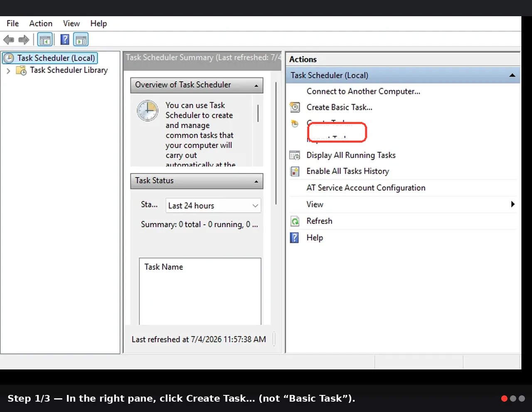532x412 pixels.
Task: Click the blue Help toolbar icon
Action: point(65,39)
